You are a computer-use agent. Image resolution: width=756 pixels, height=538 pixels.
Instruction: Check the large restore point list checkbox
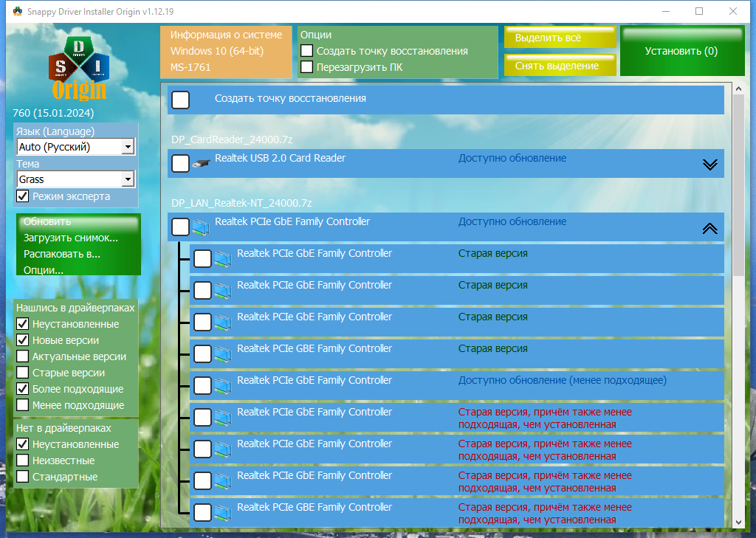coord(181,100)
